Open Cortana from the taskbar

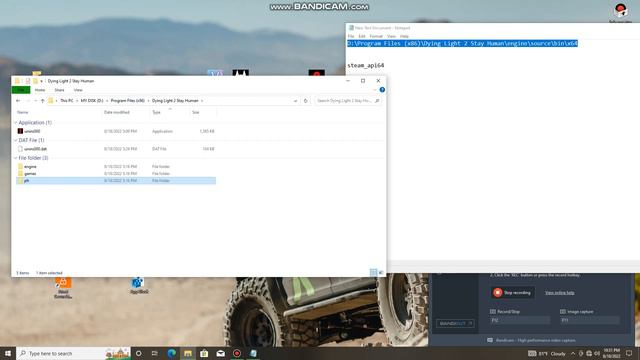(138, 353)
